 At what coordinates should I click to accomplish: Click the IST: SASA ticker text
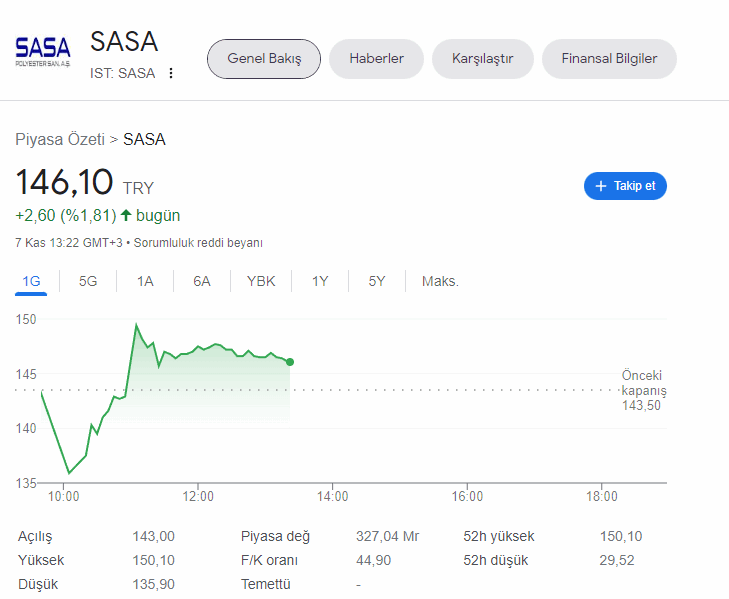[122, 73]
